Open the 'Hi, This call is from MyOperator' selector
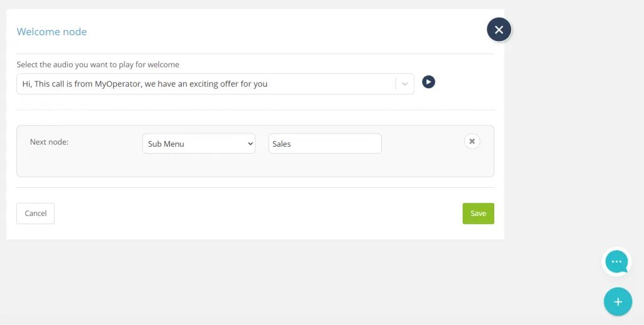 [x=215, y=84]
